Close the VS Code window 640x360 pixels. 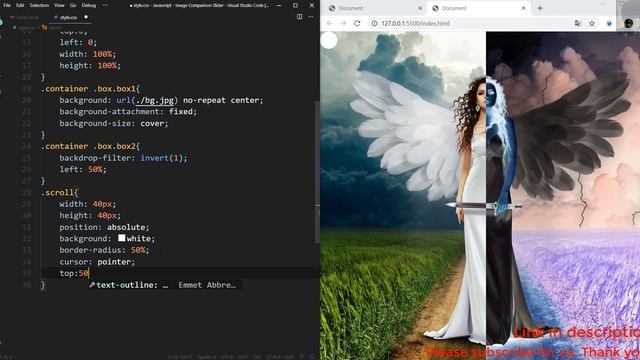312,5
